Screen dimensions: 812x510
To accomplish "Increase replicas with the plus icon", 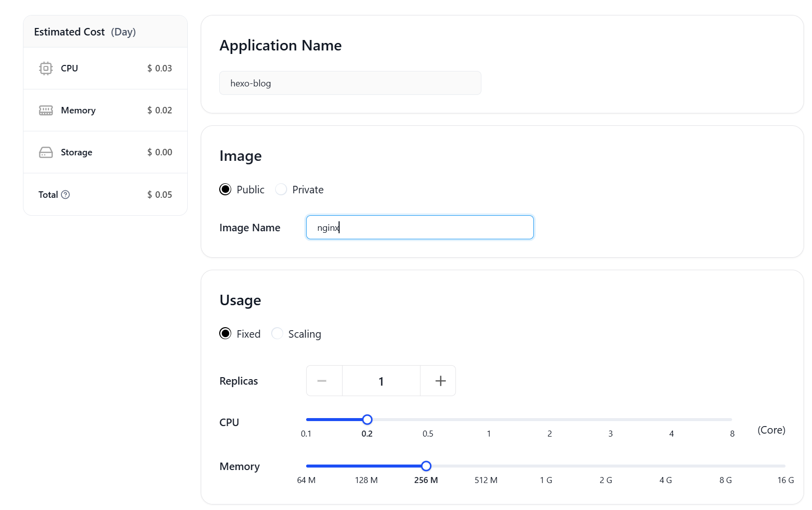I will point(440,381).
